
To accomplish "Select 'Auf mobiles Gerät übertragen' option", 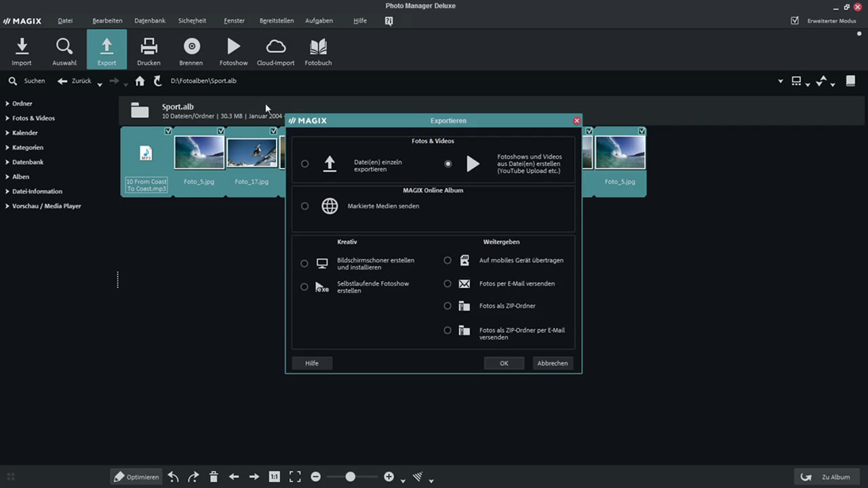I will tap(447, 260).
